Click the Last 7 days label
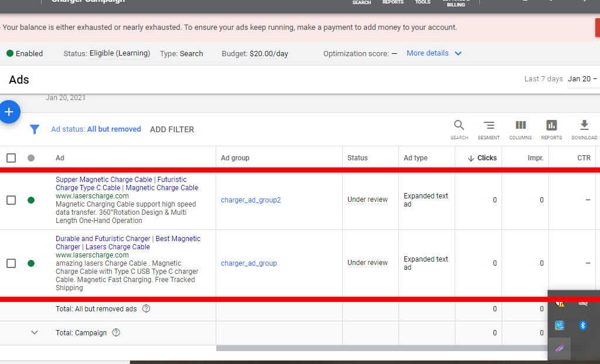 tap(543, 79)
